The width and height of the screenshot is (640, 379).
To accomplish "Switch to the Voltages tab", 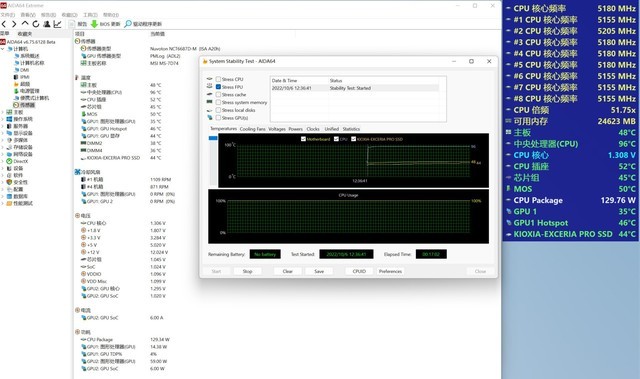I will tap(277, 129).
